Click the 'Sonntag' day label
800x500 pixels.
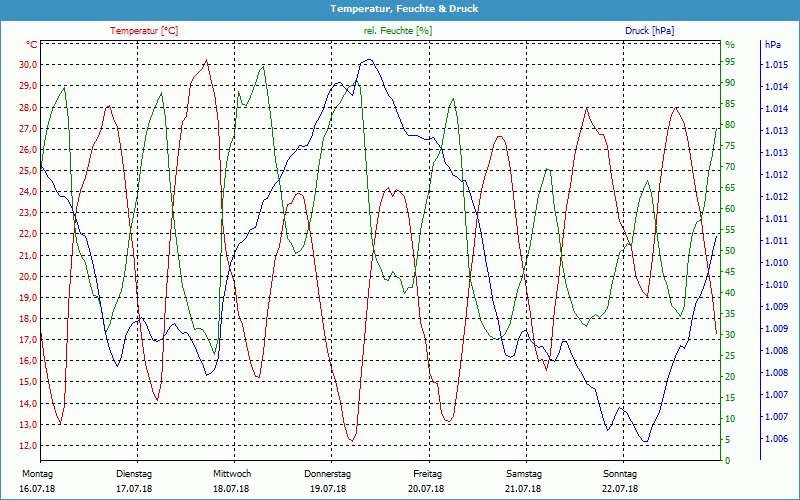620,474
